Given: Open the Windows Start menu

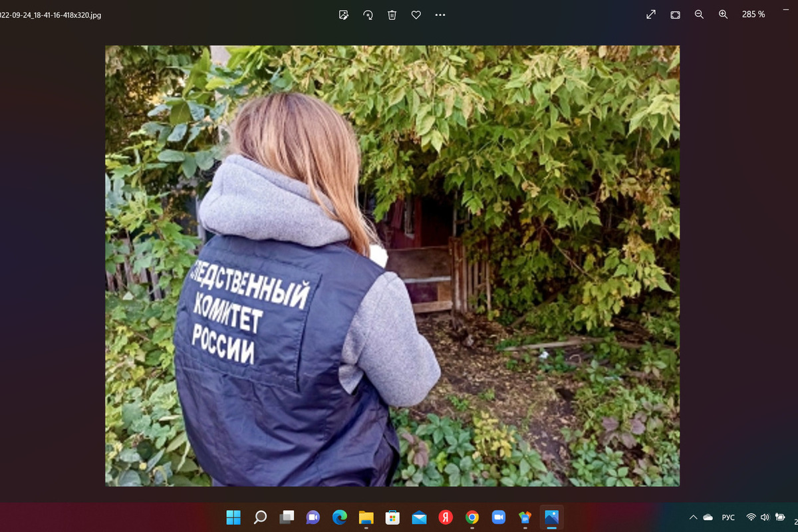Looking at the screenshot, I should click(233, 517).
